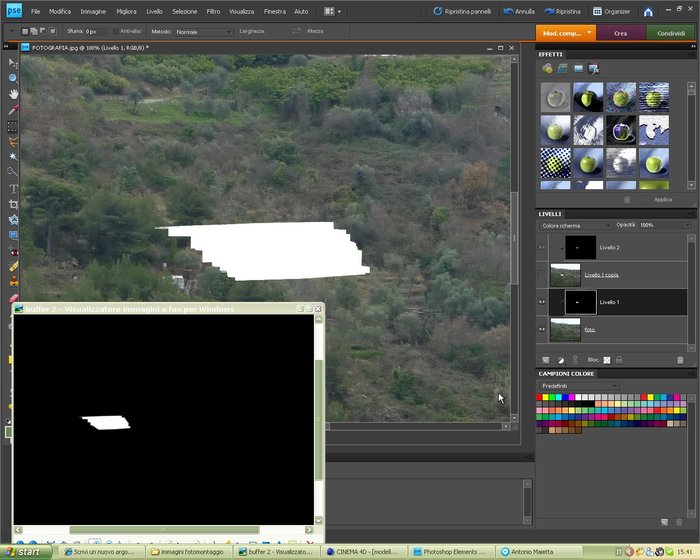Open CINEMA 4D from the taskbar
The width and height of the screenshot is (700, 560).
point(362,552)
